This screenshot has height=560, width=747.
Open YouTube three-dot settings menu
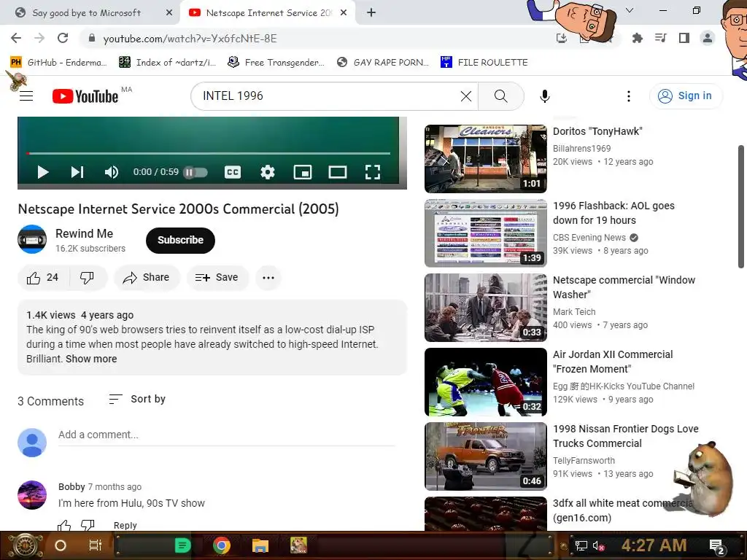click(x=629, y=96)
